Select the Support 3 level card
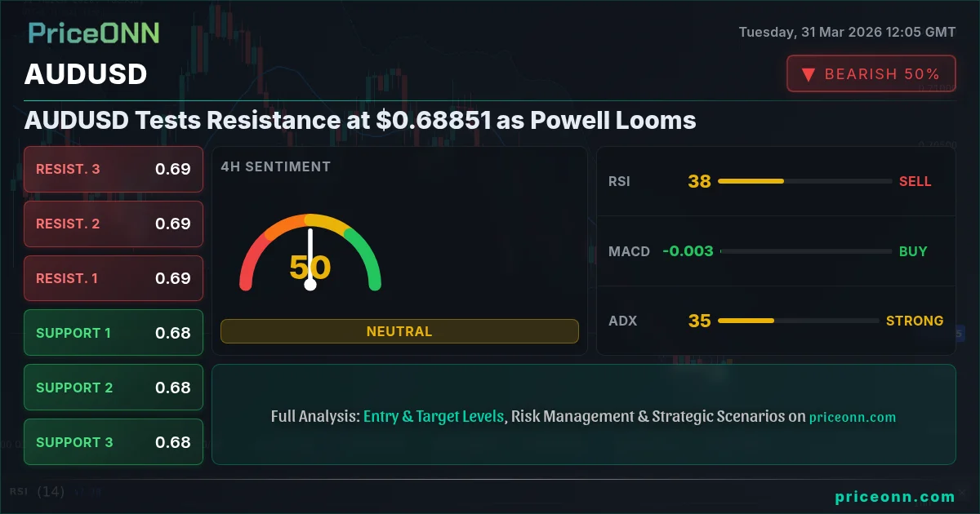Viewport: 980px width, 514px height. tap(114, 442)
